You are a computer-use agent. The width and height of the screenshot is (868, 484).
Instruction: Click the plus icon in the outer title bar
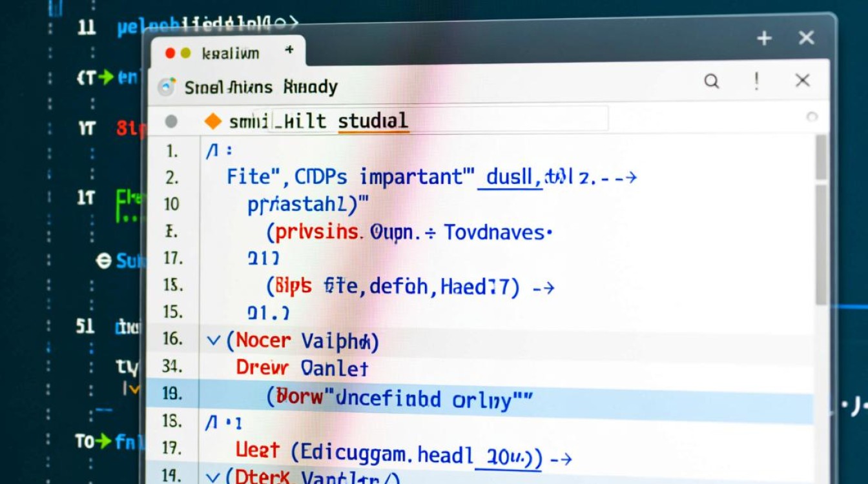tap(765, 39)
